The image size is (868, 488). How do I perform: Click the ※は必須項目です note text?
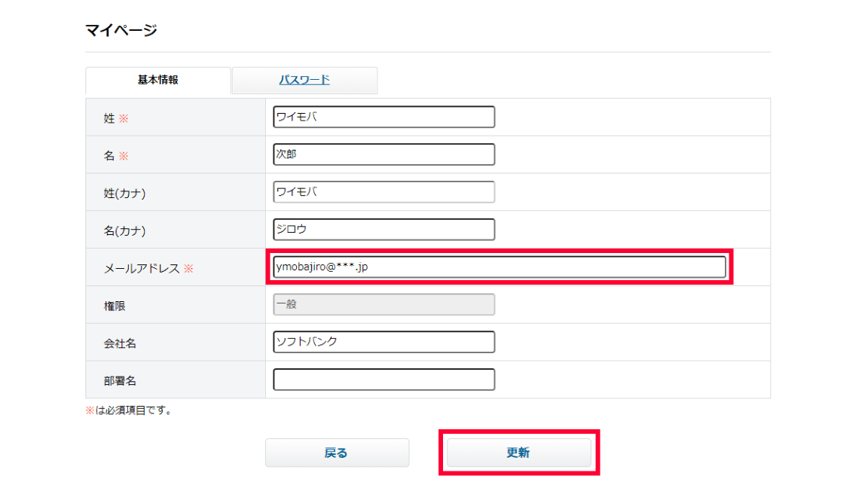[129, 411]
